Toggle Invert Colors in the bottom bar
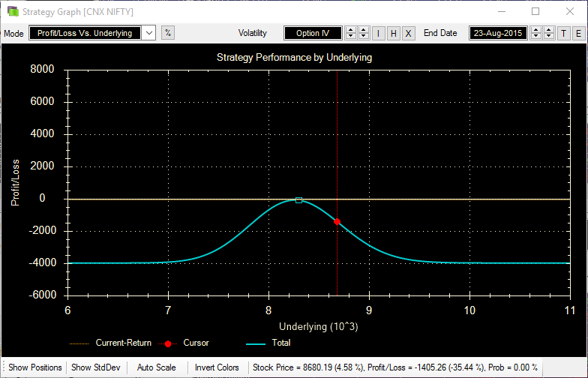 pyautogui.click(x=217, y=367)
